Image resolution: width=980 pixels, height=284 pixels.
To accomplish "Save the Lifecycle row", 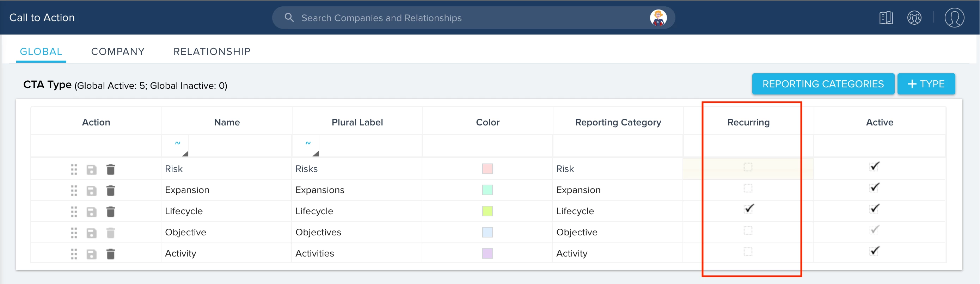I will (91, 212).
